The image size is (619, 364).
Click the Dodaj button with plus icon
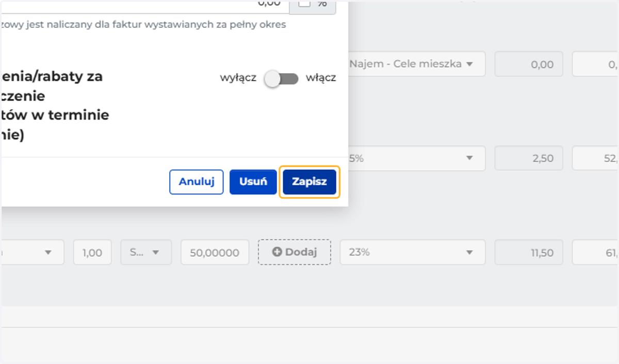(x=295, y=252)
